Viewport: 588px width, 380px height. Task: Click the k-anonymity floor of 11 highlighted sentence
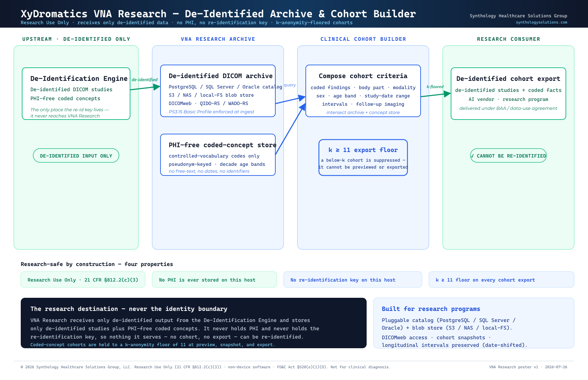153,345
